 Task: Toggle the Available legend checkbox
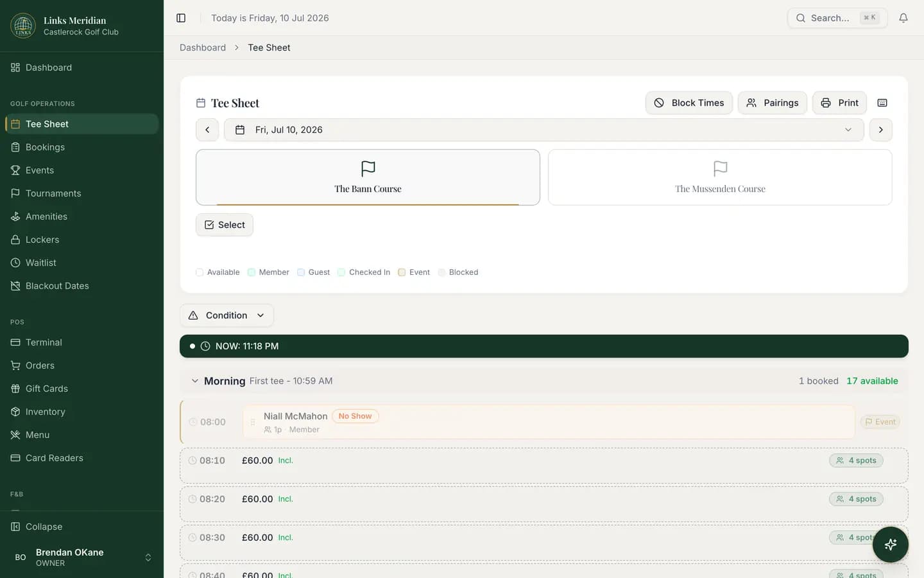pos(200,272)
